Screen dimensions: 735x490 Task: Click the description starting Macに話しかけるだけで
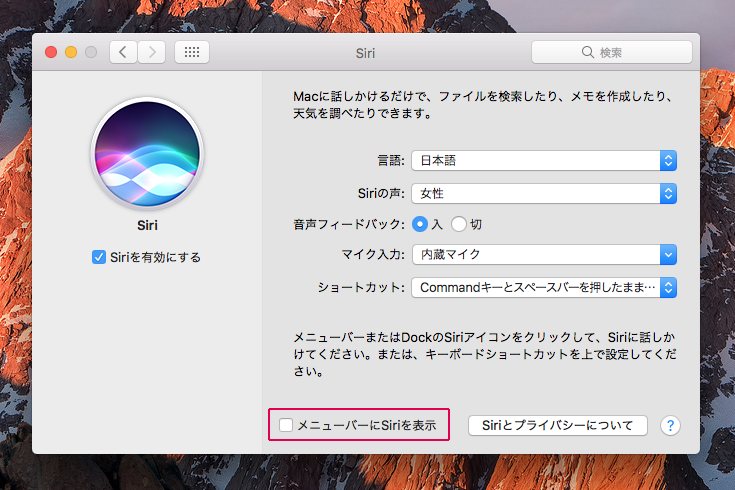point(483,105)
